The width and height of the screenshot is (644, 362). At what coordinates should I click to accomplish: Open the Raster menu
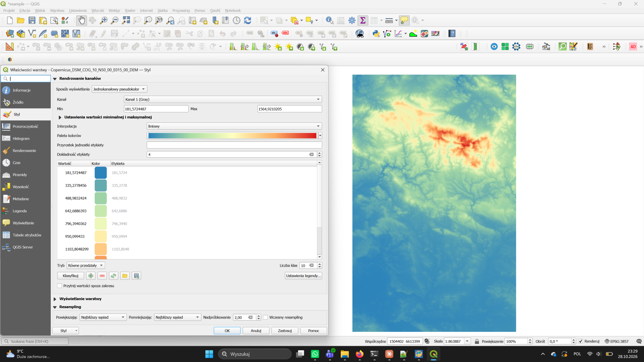pyautogui.click(x=130, y=11)
